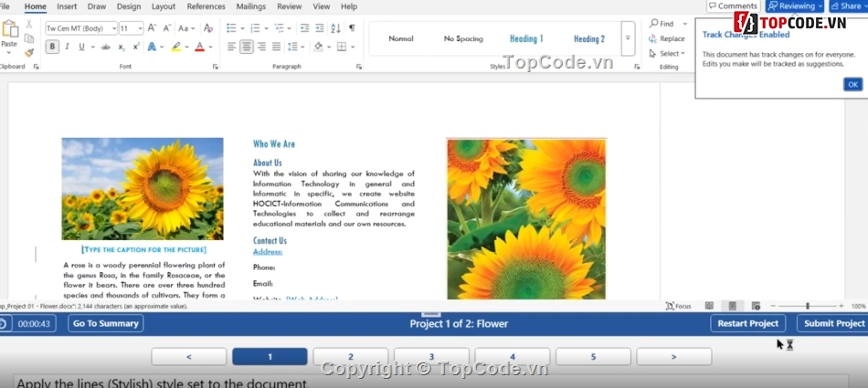
Task: Open the Reviewing mode dropdown
Action: click(x=794, y=6)
